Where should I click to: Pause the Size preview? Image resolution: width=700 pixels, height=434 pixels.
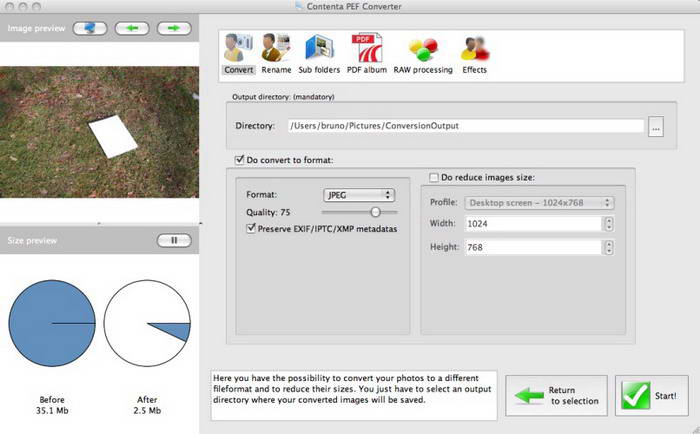pos(174,240)
